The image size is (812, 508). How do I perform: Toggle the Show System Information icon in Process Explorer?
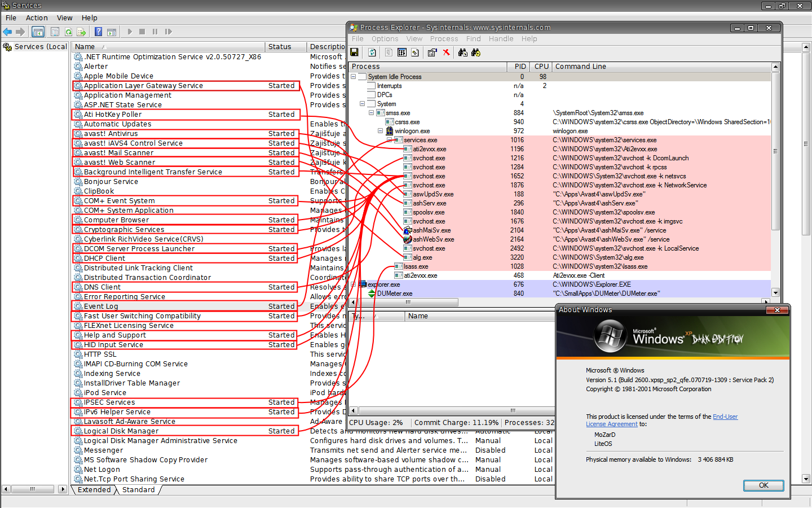pyautogui.click(x=401, y=52)
